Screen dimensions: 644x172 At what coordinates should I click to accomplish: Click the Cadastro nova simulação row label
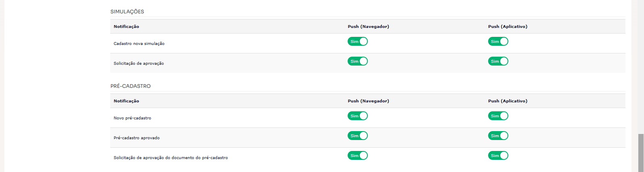point(139,43)
